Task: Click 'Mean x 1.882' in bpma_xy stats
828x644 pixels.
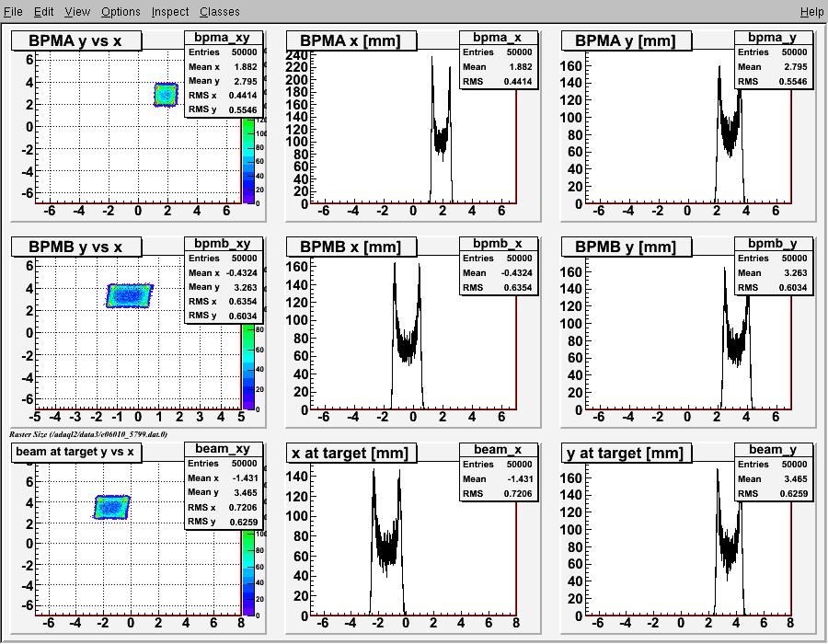Action: point(223,67)
